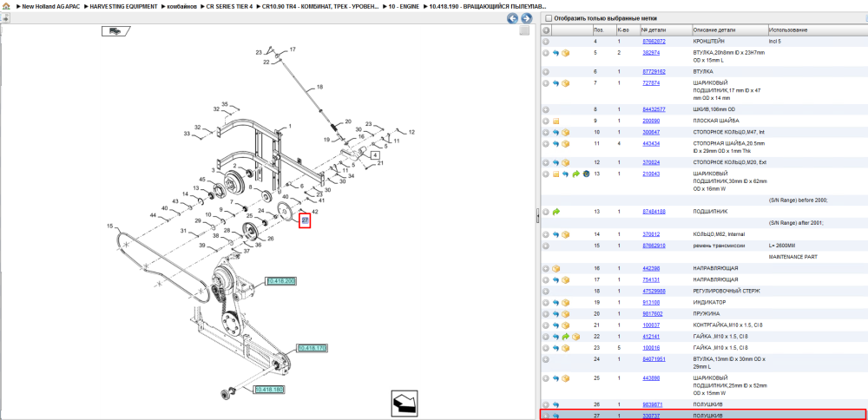
Task: Open CR10.90 TR4 breadcrumb
Action: pos(320,6)
